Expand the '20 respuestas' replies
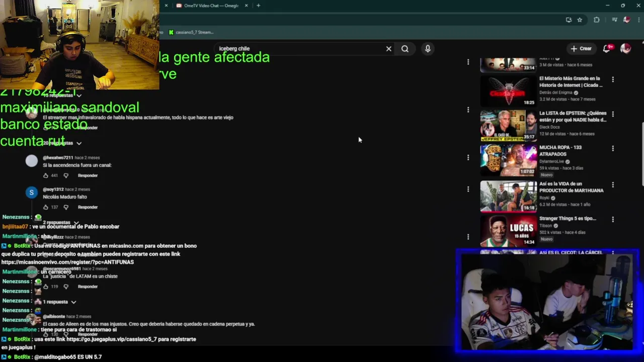The width and height of the screenshot is (644, 362). 62,143
